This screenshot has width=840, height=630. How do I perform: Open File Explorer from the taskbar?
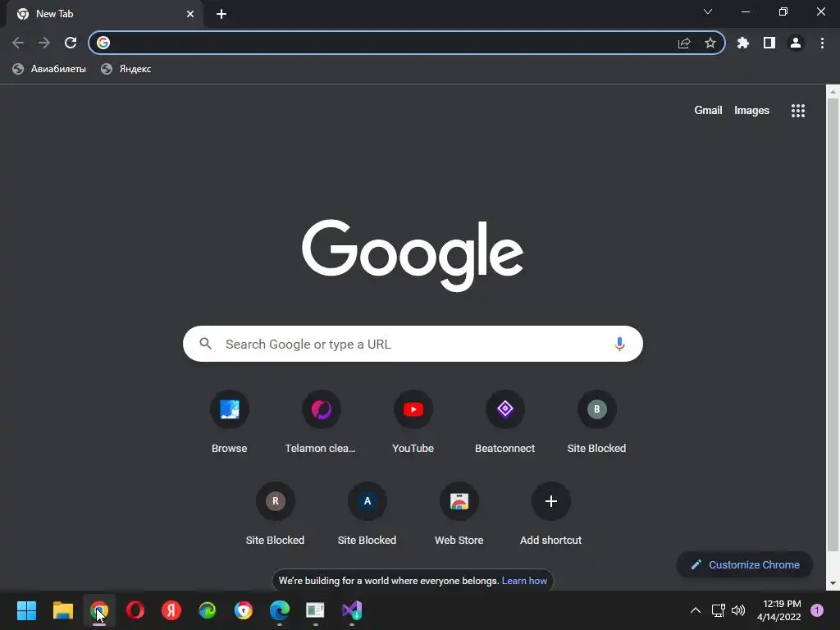tap(62, 610)
